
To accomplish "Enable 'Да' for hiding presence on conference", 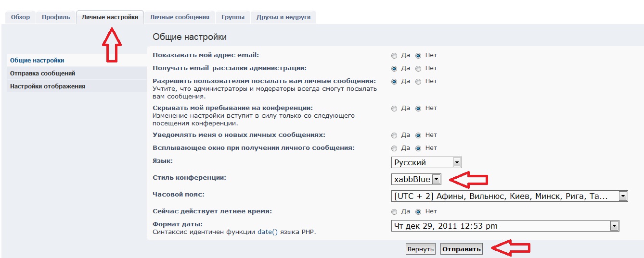I will [x=394, y=109].
